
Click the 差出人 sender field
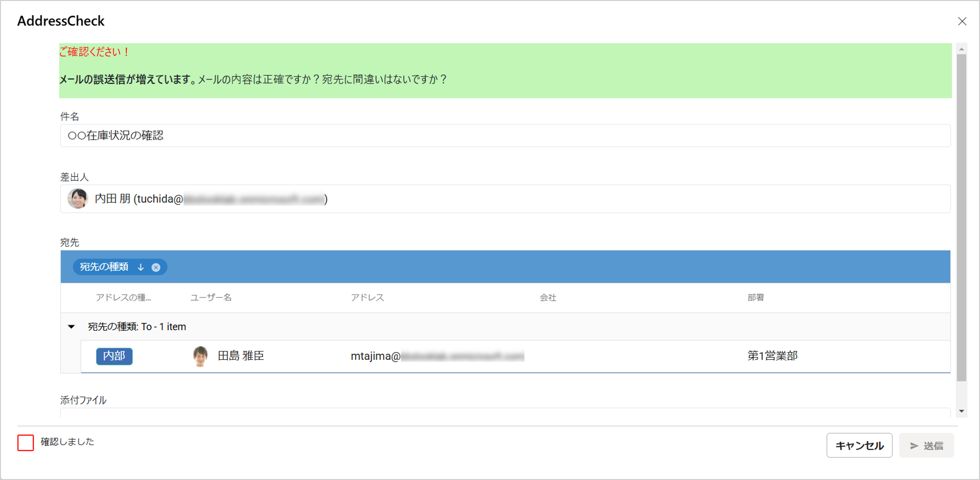[x=505, y=199]
